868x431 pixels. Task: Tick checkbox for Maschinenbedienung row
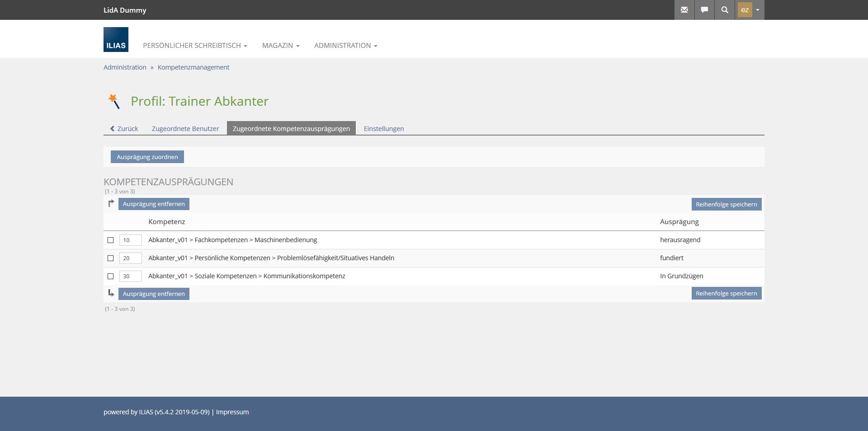pos(111,240)
